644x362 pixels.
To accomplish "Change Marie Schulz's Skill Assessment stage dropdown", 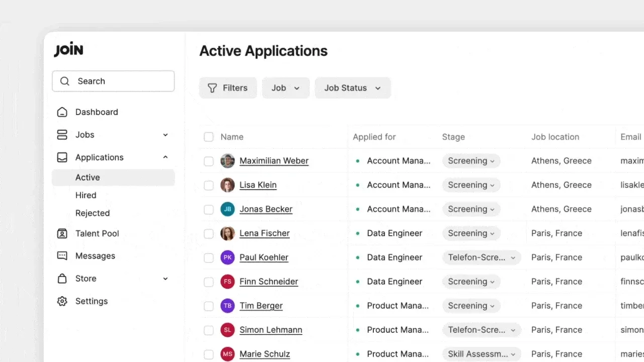I will (481, 354).
